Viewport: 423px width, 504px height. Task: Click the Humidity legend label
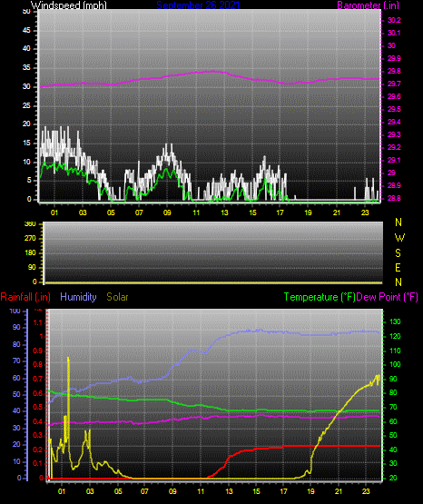pos(78,297)
